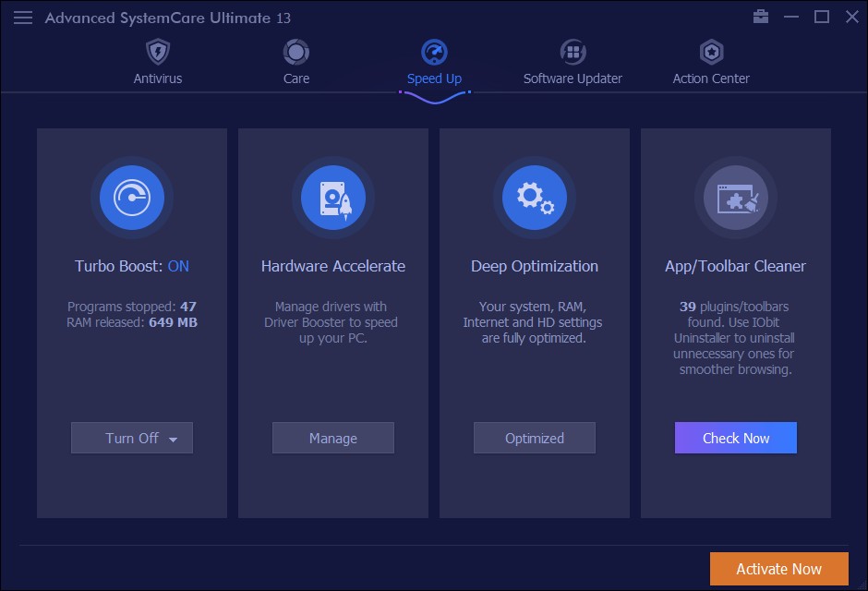
Task: Select the Turbo Boost speedometer icon
Action: 131,198
